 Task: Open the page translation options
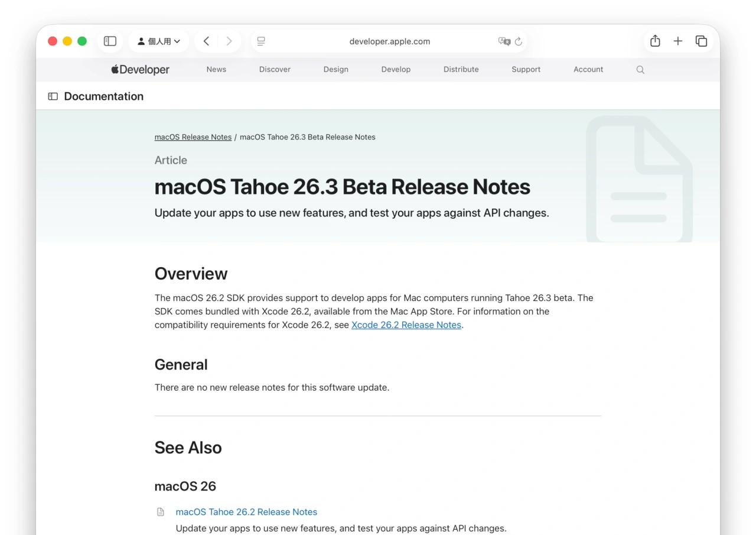pos(505,41)
